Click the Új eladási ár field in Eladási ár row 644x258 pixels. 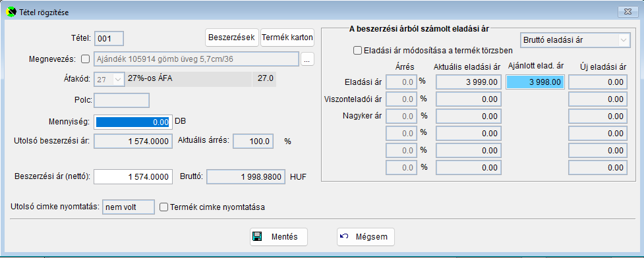click(598, 82)
